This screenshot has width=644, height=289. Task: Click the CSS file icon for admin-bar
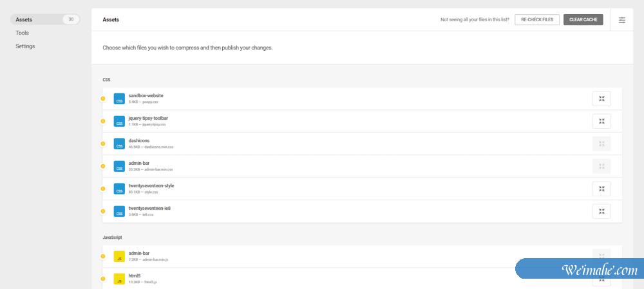[x=119, y=166]
